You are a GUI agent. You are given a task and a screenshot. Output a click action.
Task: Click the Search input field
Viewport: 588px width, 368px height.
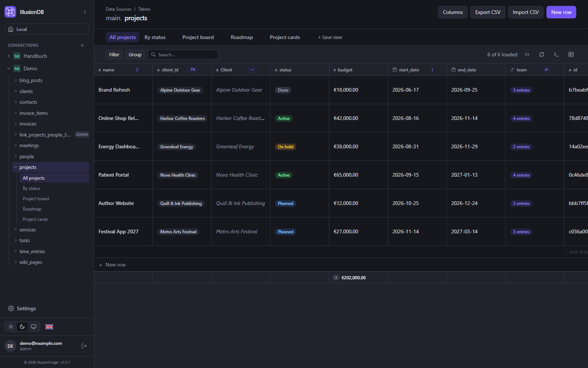pos(183,54)
